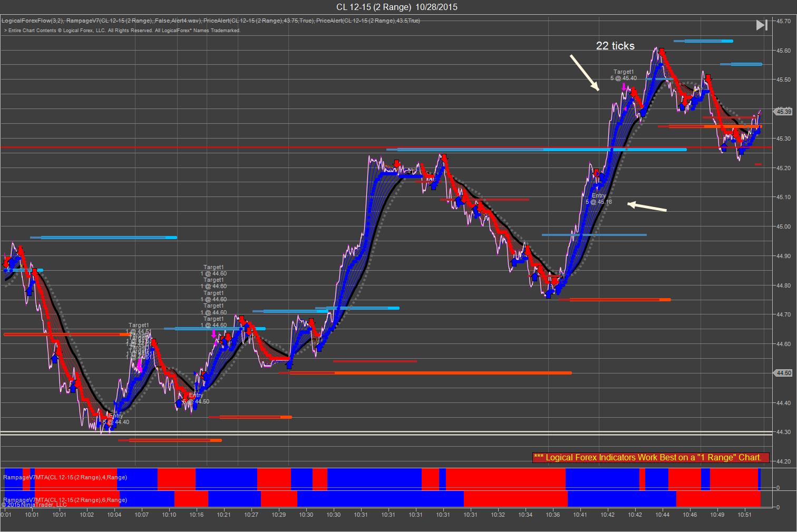Click the skip-to-latest-bar arrow icon
Screen dimensions: 797x532
[x=762, y=25]
